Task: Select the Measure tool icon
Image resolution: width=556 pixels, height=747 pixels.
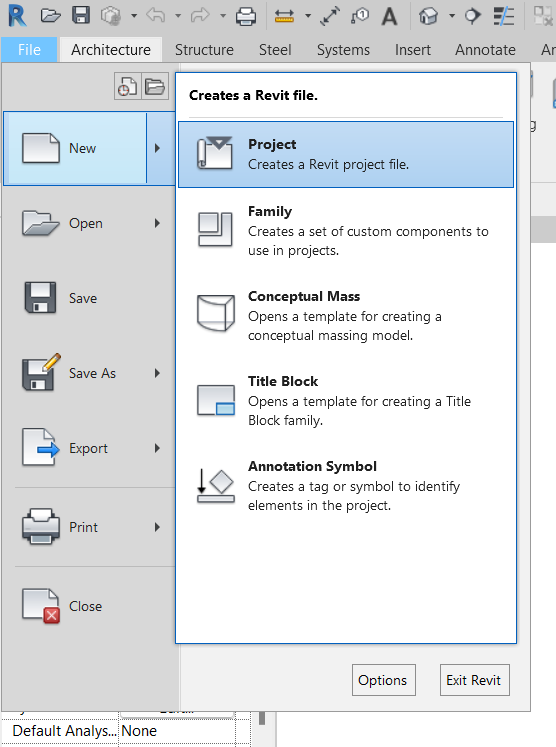Action: [284, 16]
